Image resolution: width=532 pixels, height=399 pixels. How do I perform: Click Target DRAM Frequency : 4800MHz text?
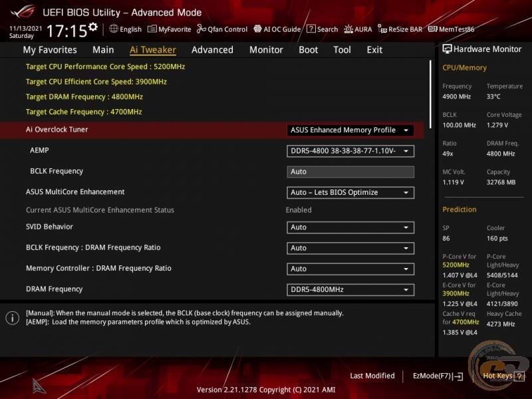click(x=84, y=96)
